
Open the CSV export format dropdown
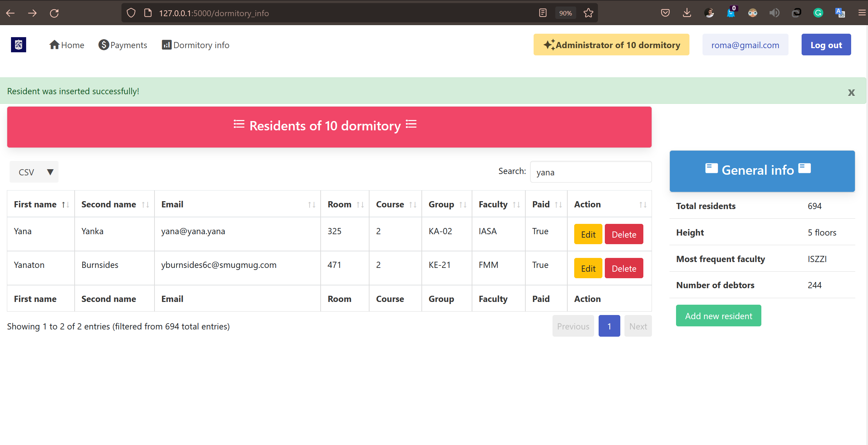point(34,172)
